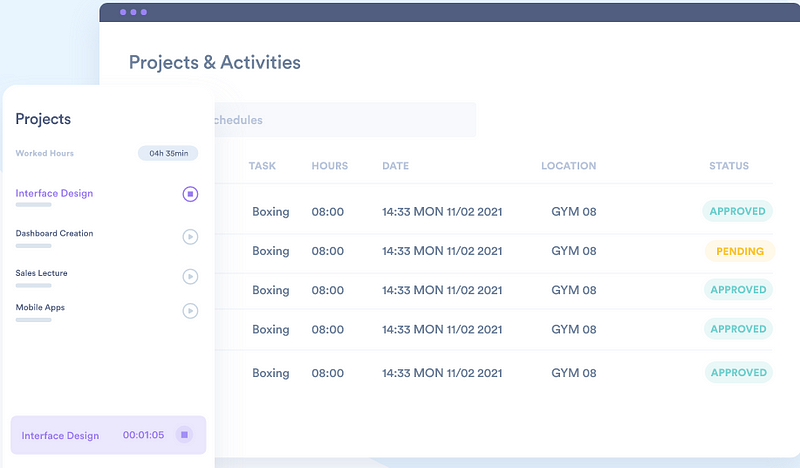Sort by the LOCATION column header
Screen dimensions: 800x468
point(568,166)
